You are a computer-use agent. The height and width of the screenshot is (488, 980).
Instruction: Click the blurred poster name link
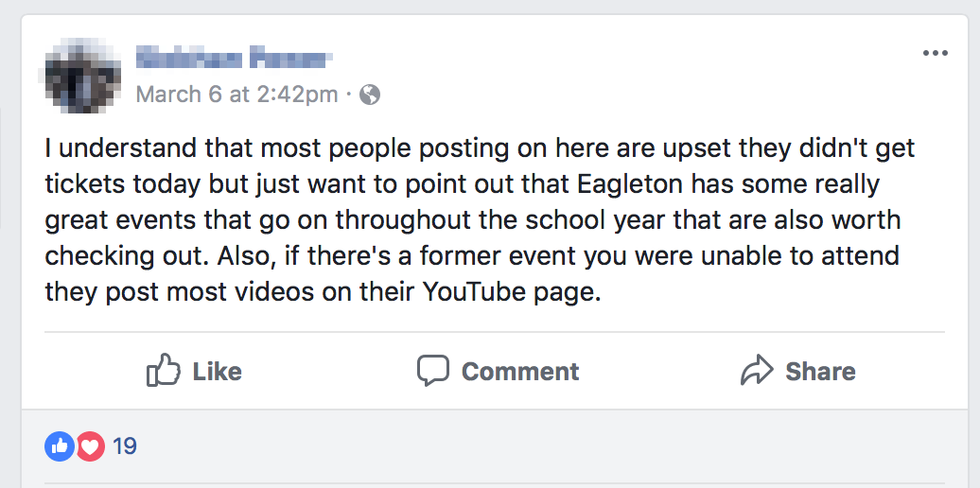tap(231, 59)
